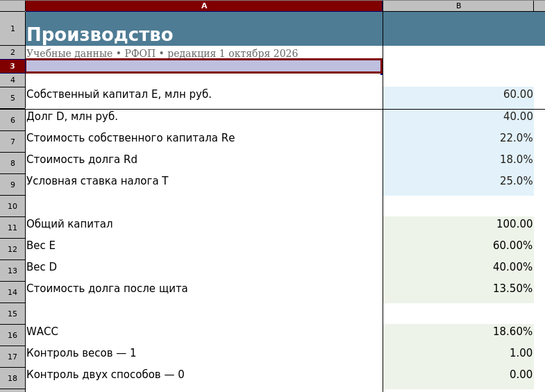
Task: Click value 40.00 in column B
Action: 458,120
